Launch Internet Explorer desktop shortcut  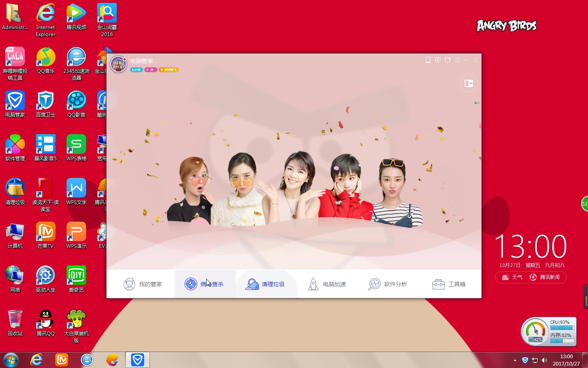point(45,20)
